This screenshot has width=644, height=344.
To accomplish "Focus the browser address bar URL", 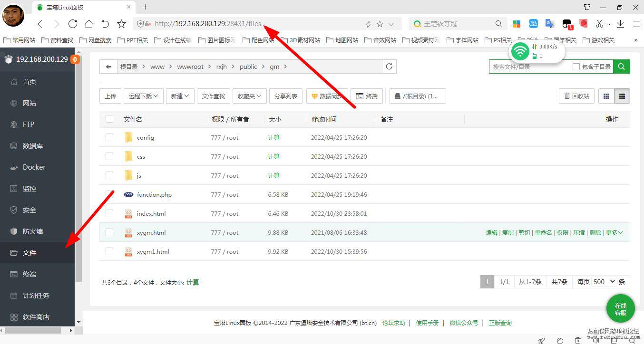I will [x=208, y=24].
